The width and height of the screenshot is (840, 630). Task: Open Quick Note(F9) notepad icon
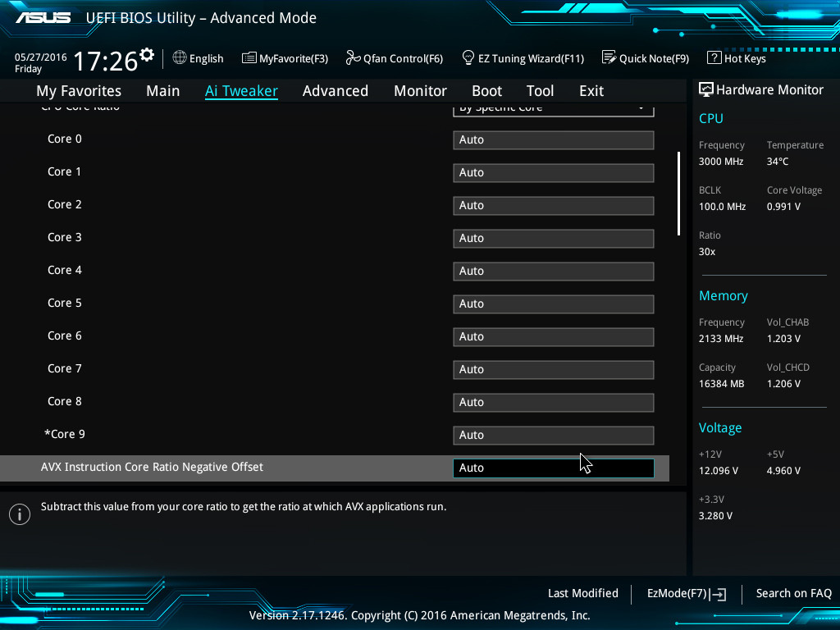click(x=609, y=58)
